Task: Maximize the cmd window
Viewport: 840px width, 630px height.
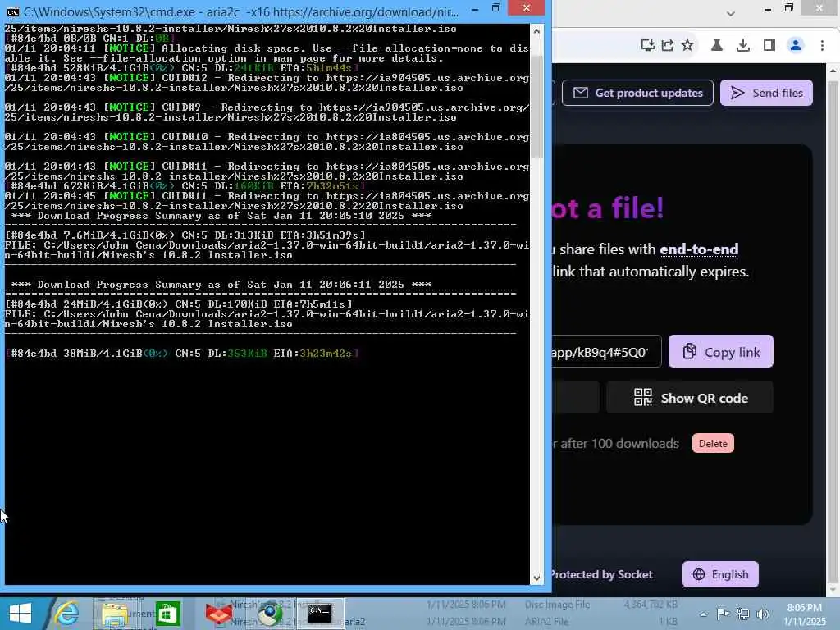Action: tap(496, 8)
